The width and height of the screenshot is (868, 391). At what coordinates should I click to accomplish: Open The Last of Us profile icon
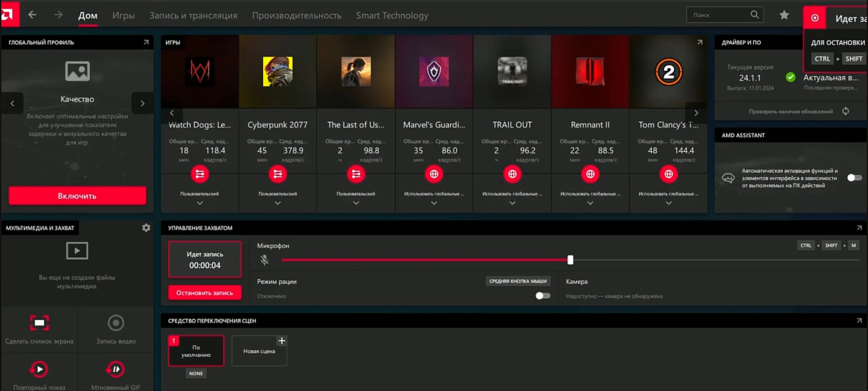pyautogui.click(x=356, y=174)
